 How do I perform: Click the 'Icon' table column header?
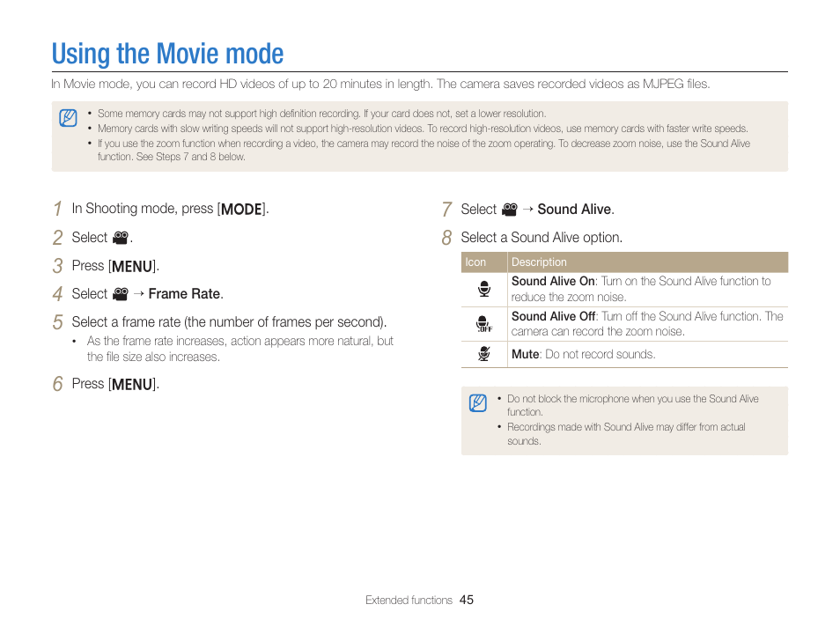coord(475,262)
